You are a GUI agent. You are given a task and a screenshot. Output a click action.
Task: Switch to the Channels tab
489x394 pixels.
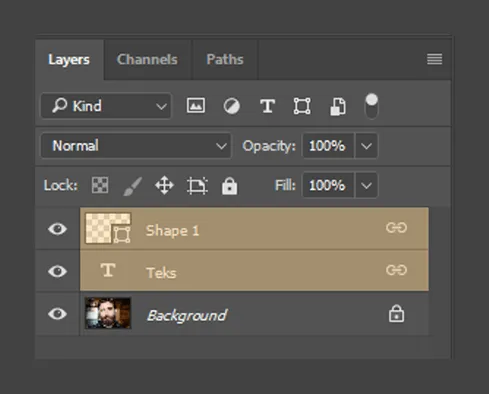tap(147, 60)
